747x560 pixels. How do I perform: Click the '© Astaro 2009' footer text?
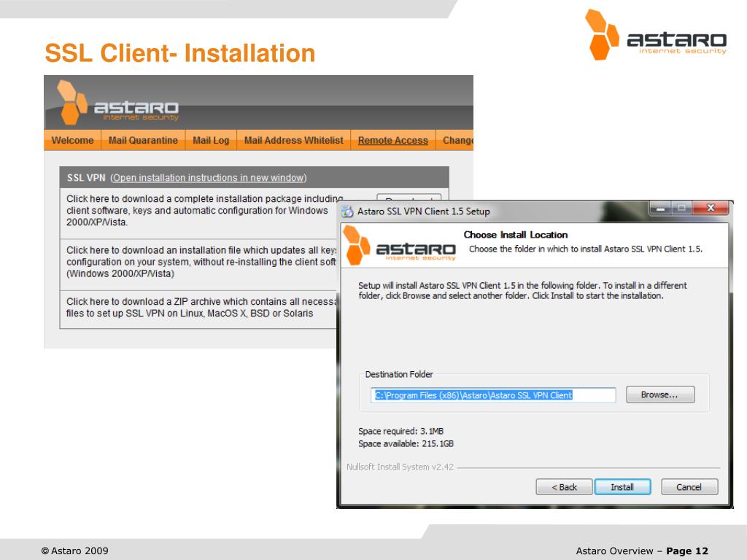(75, 551)
